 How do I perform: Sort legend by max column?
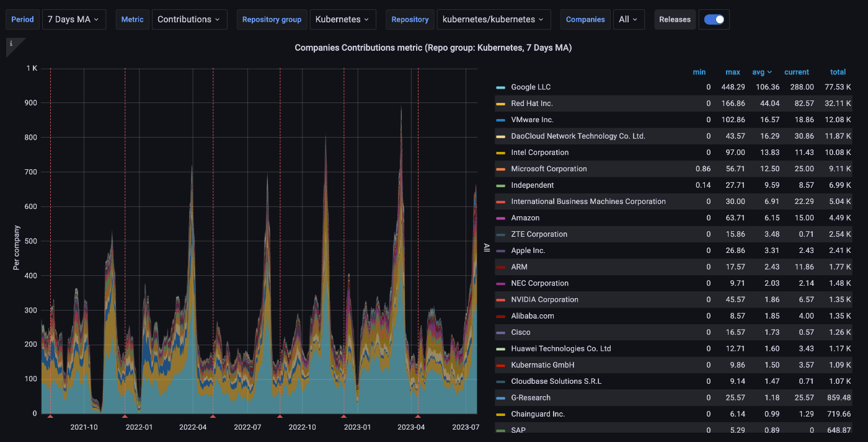coord(733,72)
